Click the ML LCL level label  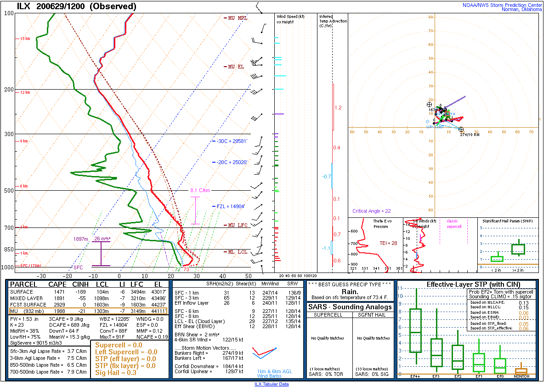[238, 252]
